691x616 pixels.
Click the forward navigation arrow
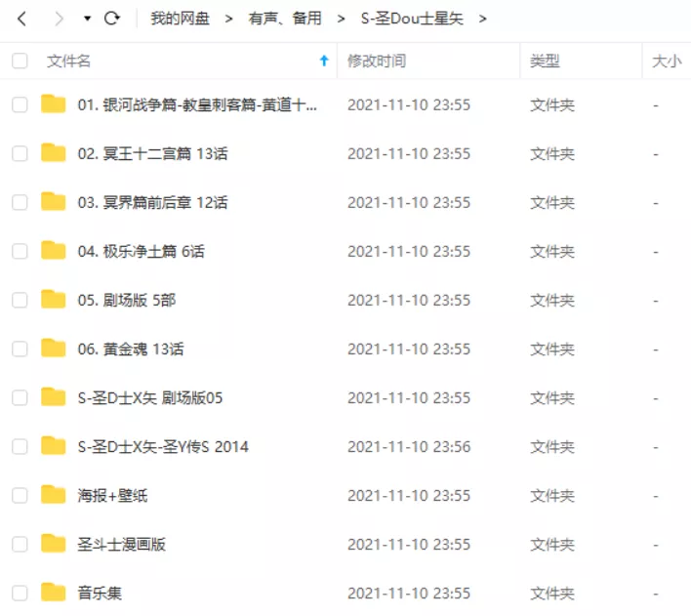click(59, 19)
